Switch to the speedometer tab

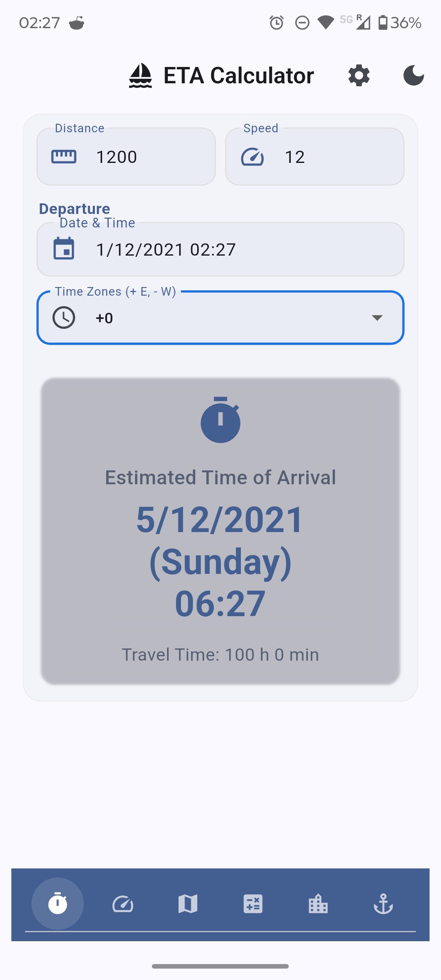(x=122, y=904)
